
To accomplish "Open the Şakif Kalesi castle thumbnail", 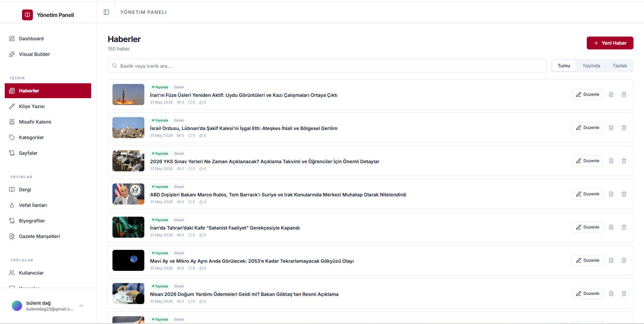I will tap(128, 128).
